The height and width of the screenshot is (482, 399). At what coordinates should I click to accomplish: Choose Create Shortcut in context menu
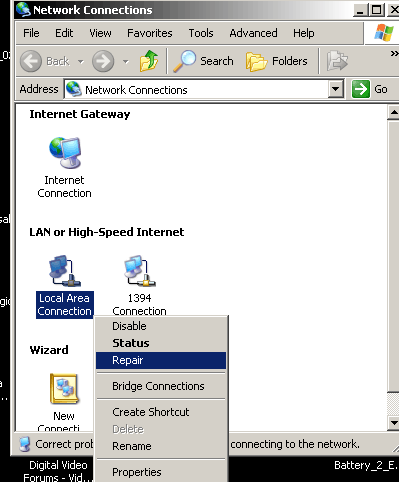point(161,412)
